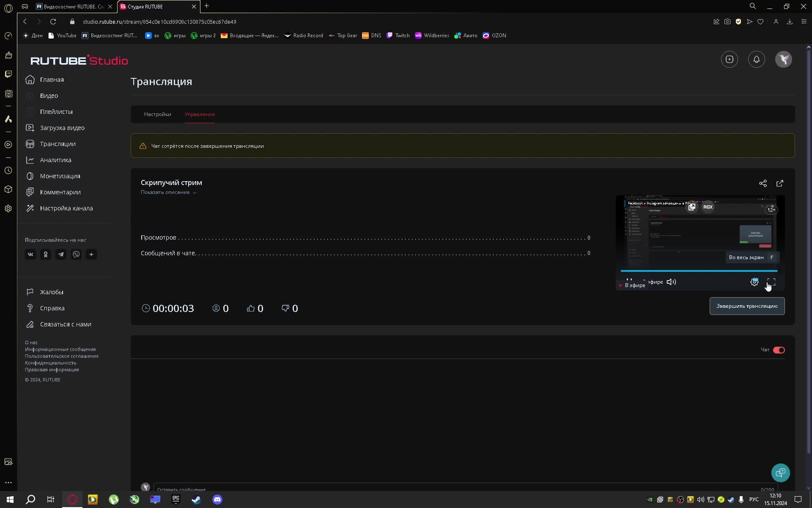This screenshot has height=508, width=812.
Task: Open Wildberries bookmark
Action: click(432, 36)
